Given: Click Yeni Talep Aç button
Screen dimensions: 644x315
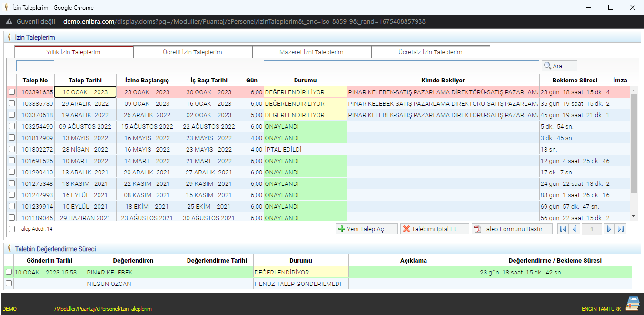Looking at the screenshot, I should pos(367,229).
